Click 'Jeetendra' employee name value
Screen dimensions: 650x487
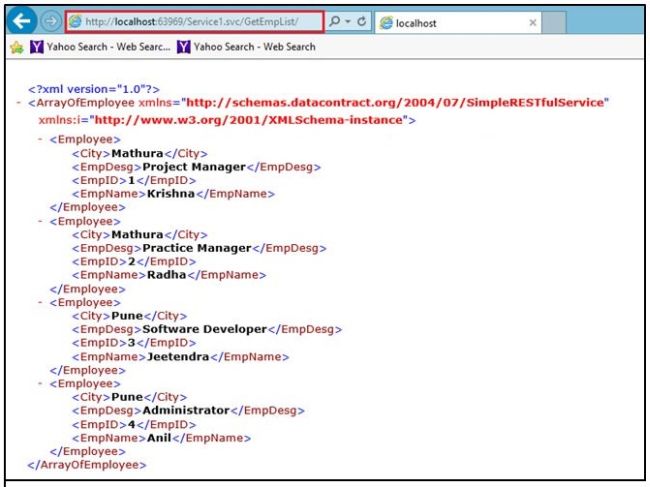pyautogui.click(x=178, y=357)
